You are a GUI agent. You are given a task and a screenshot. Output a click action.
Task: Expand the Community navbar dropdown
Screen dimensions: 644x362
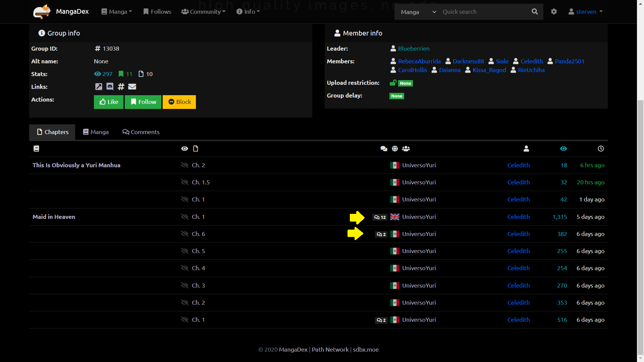(x=203, y=12)
